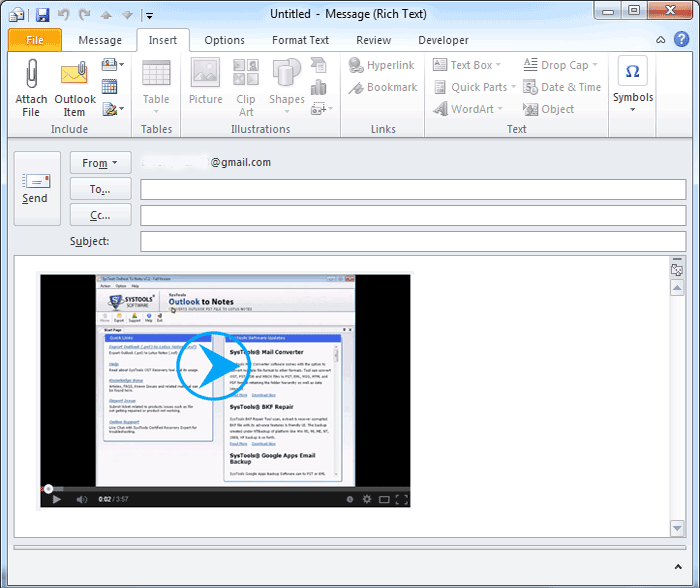Image resolution: width=700 pixels, height=588 pixels.
Task: Click the Redo arrow in quick access toolbar
Action: 84,15
